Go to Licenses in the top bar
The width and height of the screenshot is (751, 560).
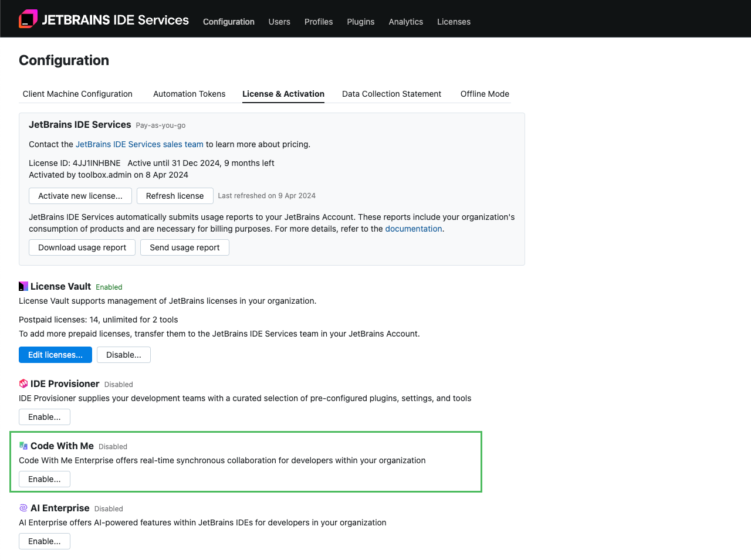coord(454,22)
